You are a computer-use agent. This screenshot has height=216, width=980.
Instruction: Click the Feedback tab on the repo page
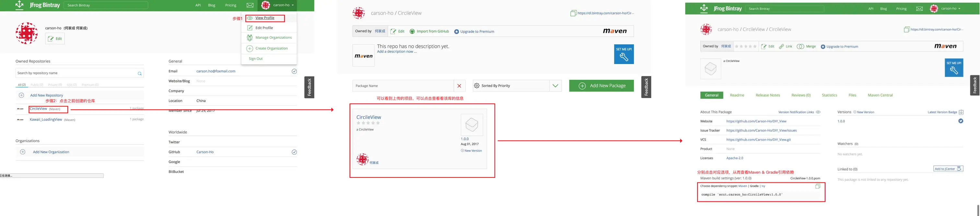click(x=646, y=87)
